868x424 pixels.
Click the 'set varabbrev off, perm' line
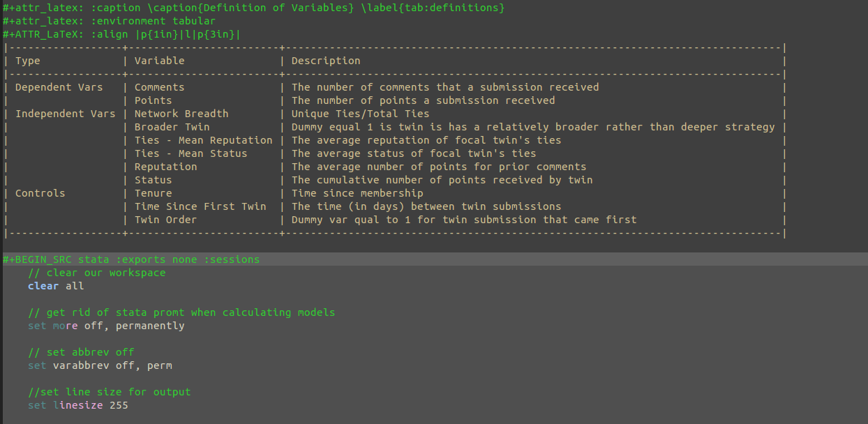100,365
